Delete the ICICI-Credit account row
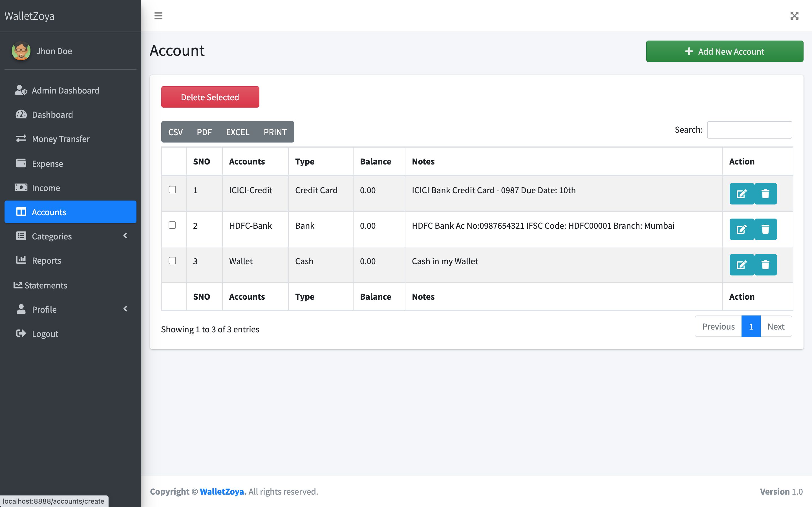The image size is (812, 507). pos(765,194)
